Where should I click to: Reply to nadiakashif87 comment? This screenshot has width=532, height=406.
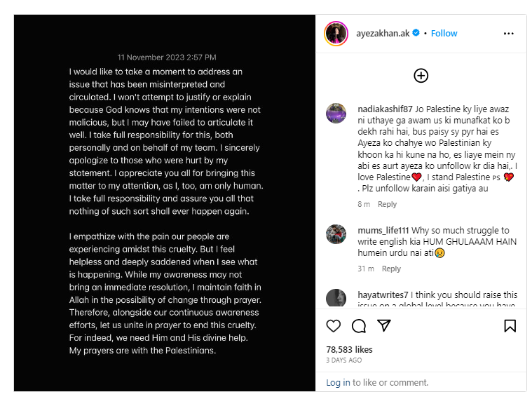(387, 204)
